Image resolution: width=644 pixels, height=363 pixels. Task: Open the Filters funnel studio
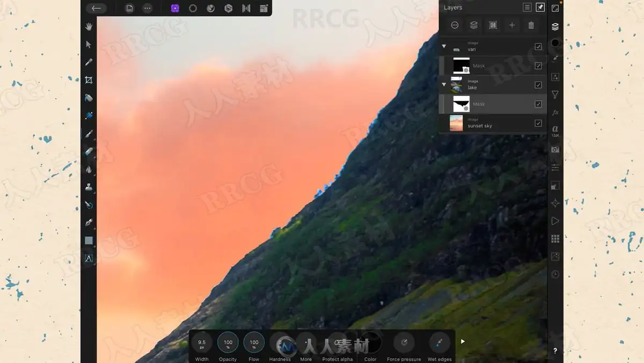[x=555, y=95]
